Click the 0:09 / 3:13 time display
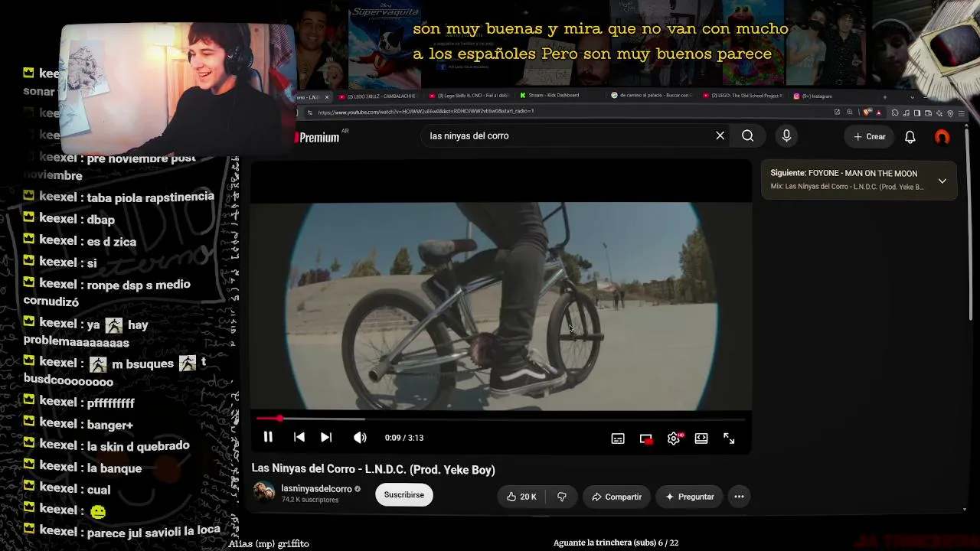The height and width of the screenshot is (551, 980). point(404,438)
